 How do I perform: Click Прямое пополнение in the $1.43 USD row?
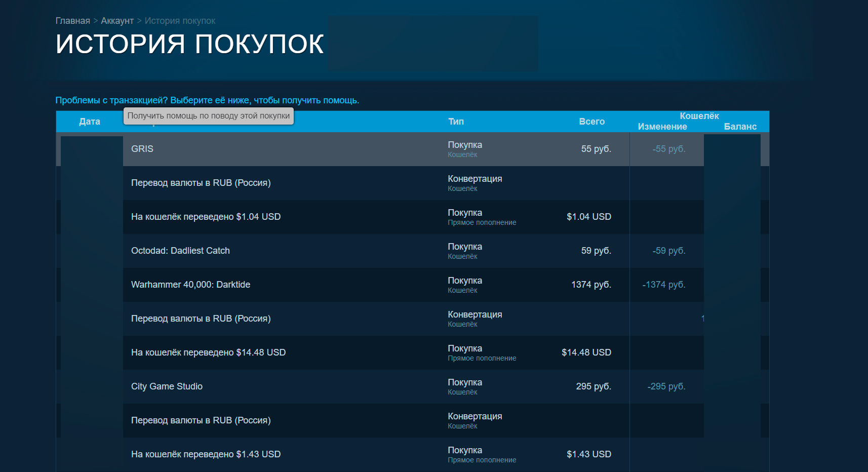[x=482, y=460]
